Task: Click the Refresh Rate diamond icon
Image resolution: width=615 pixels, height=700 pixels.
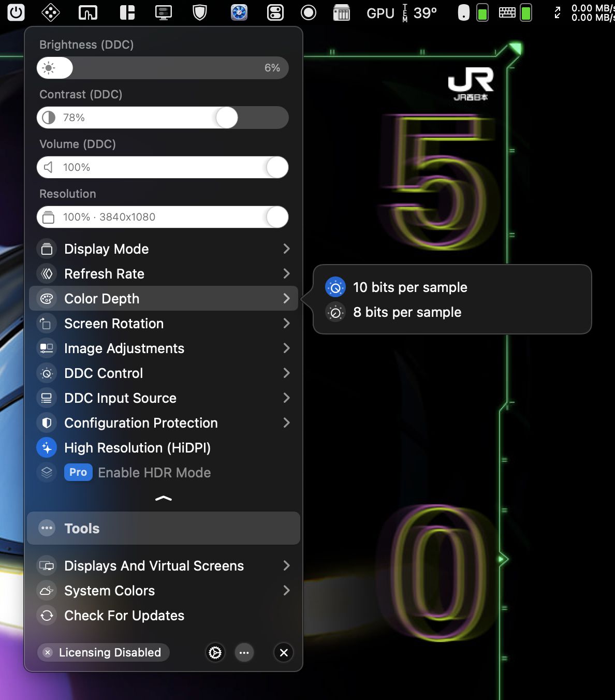Action: point(47,274)
